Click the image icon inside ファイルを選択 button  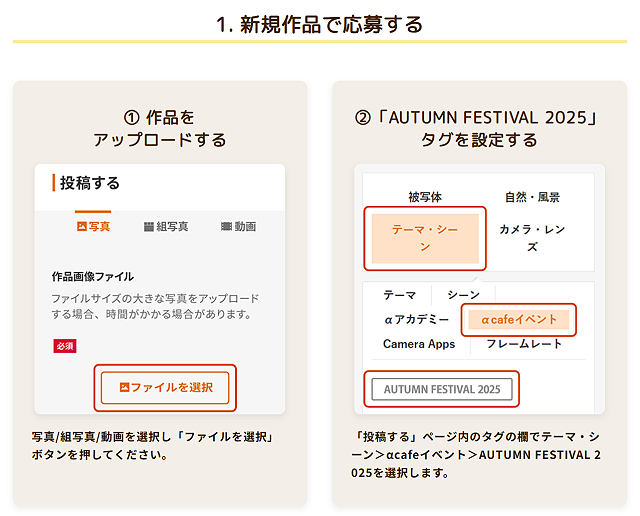(x=124, y=387)
